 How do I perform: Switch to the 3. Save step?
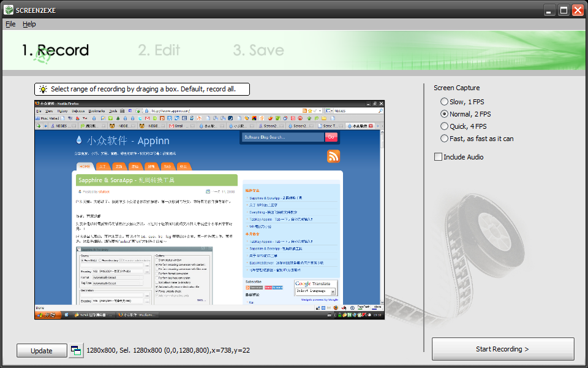pos(258,50)
